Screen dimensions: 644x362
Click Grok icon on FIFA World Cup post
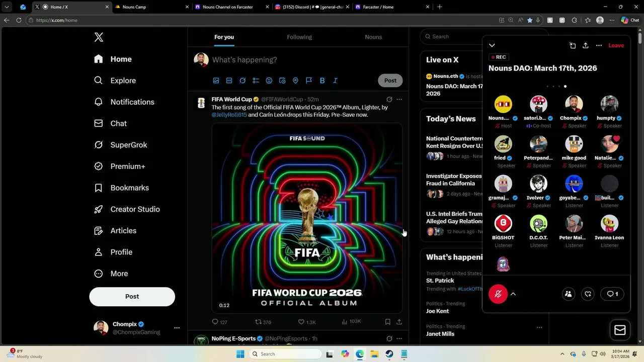tap(389, 100)
